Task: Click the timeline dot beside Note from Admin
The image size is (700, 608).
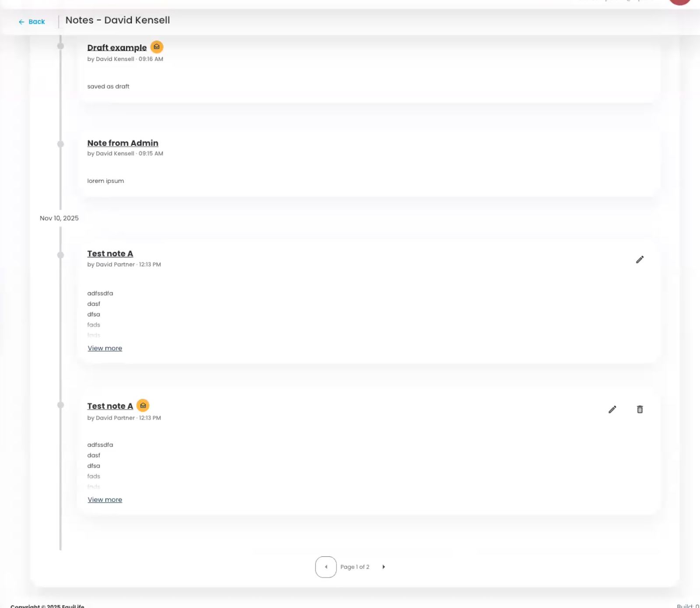Action: [60, 144]
